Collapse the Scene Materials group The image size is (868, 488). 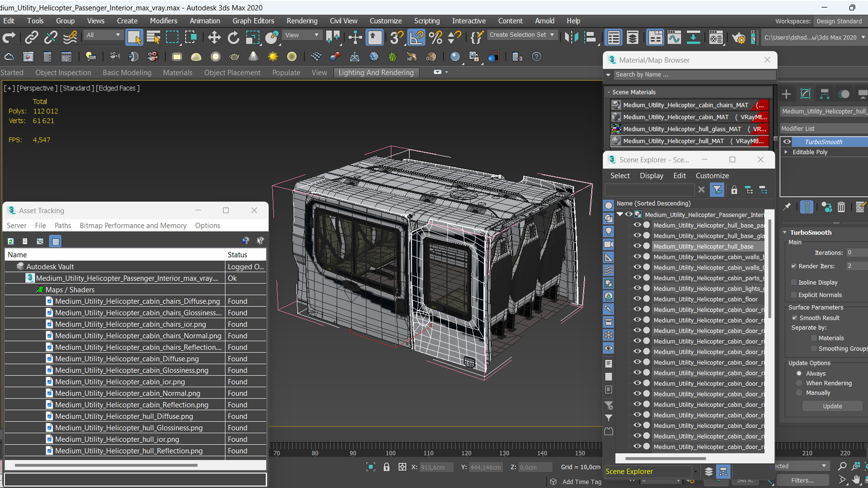(609, 92)
